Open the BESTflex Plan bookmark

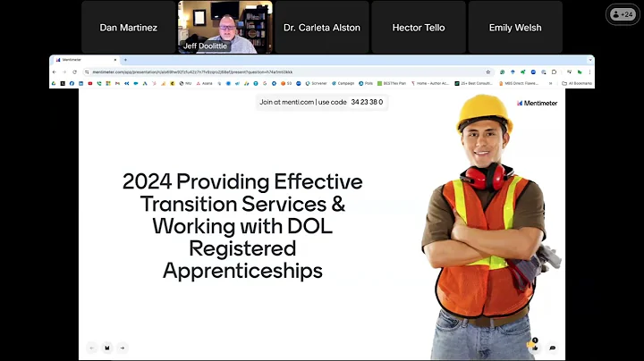coord(392,83)
